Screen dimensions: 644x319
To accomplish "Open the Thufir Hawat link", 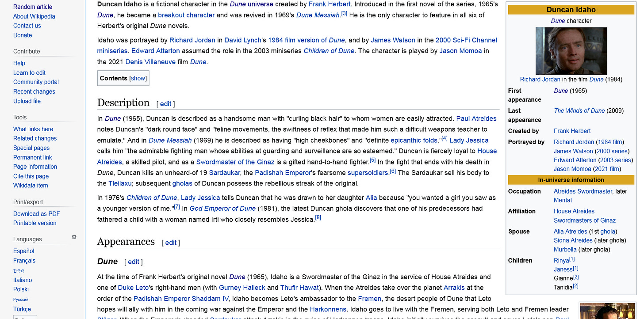I will [x=299, y=288].
